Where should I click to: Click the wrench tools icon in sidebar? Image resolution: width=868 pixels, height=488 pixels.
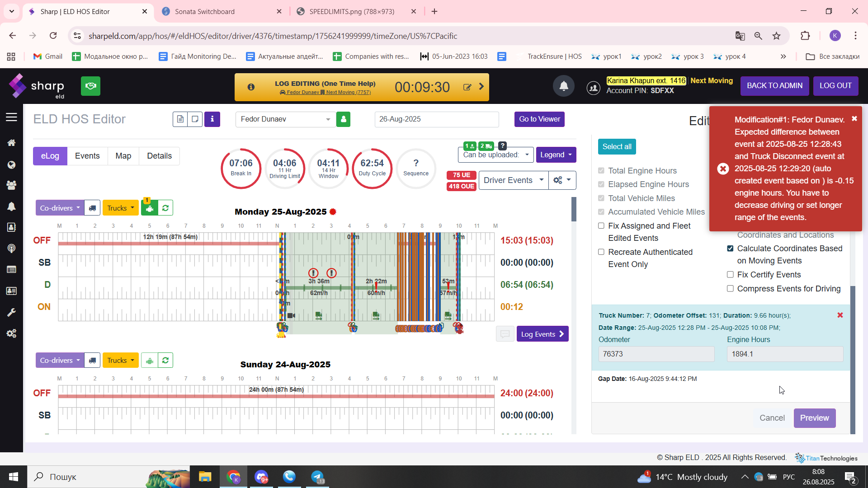click(11, 312)
